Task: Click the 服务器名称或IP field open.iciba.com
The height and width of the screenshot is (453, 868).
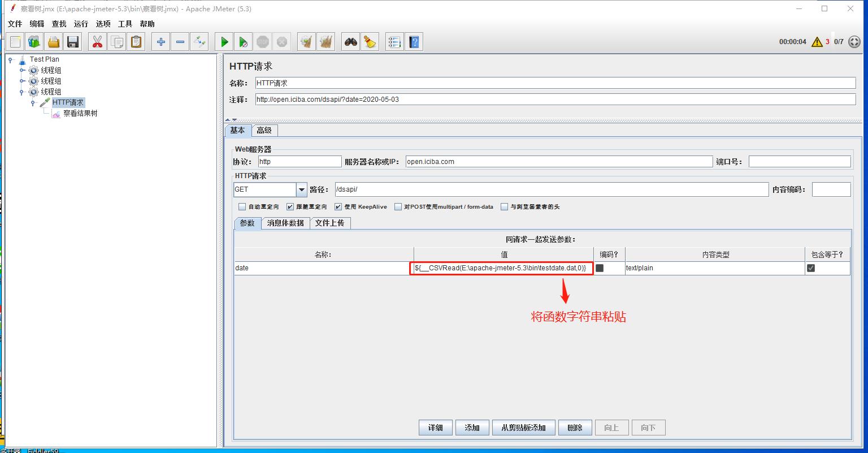Action: (559, 162)
